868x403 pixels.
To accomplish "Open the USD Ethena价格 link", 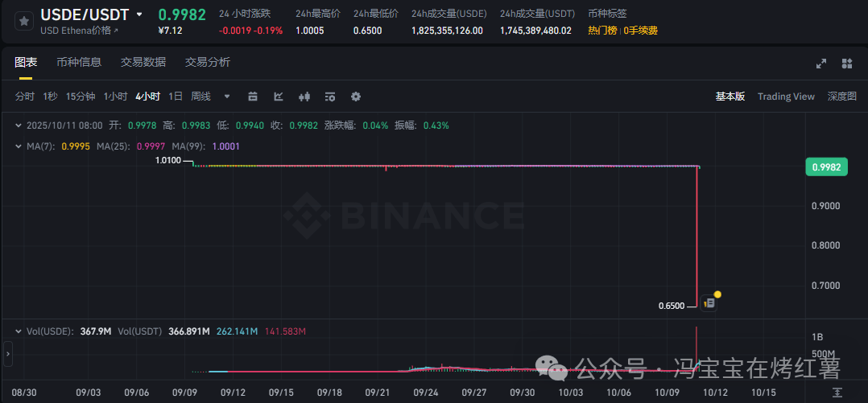I will tap(79, 31).
